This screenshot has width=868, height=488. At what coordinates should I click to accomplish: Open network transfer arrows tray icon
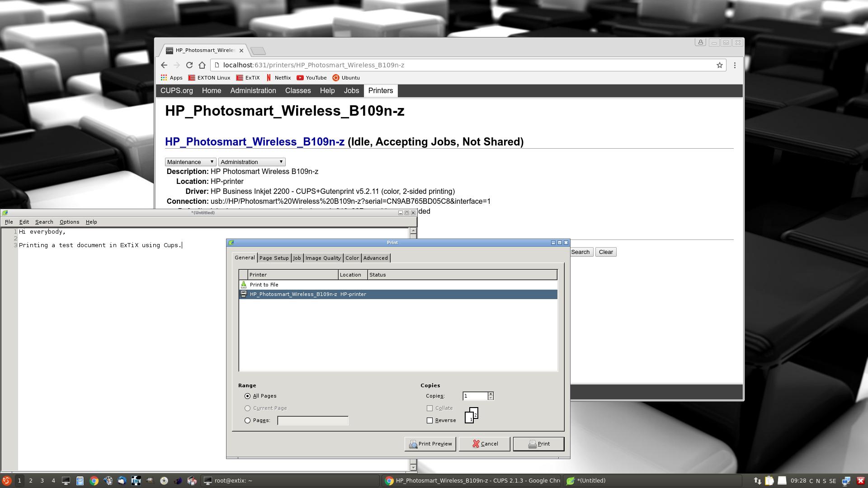(757, 481)
